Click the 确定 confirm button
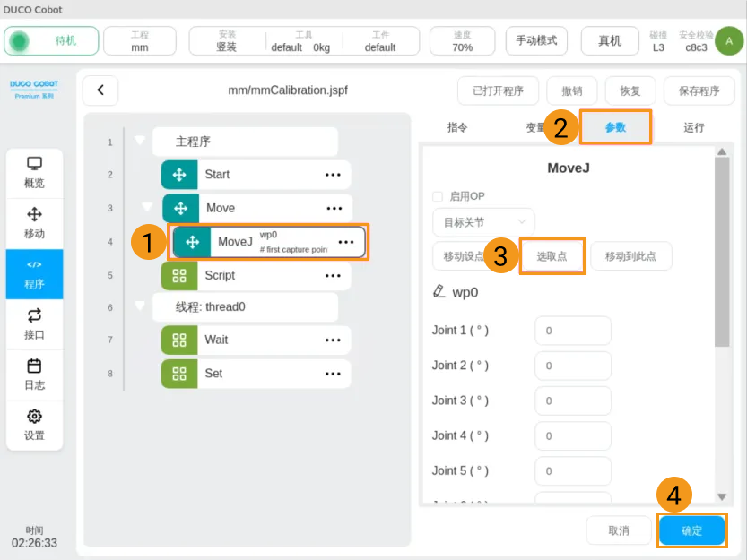The height and width of the screenshot is (560, 747). point(691,530)
